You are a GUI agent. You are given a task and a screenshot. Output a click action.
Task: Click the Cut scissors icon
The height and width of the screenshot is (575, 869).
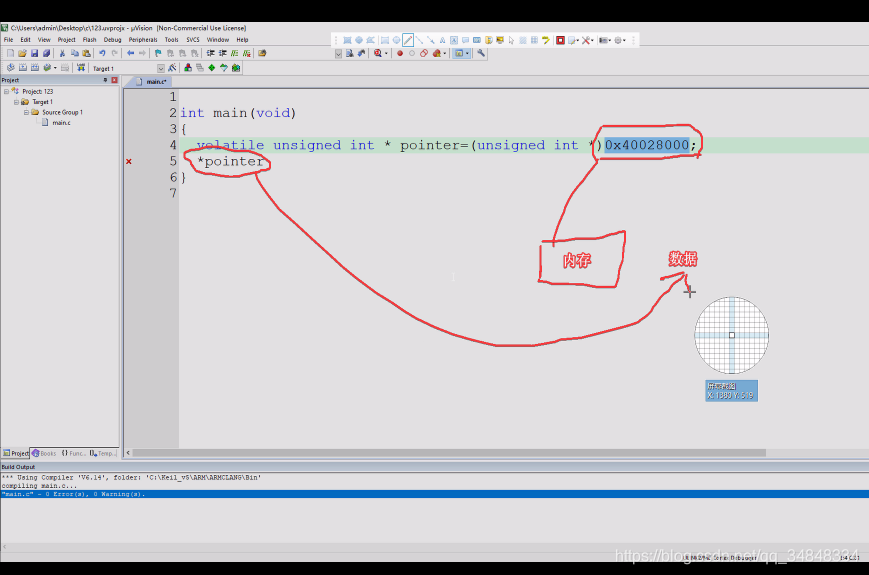[62, 53]
